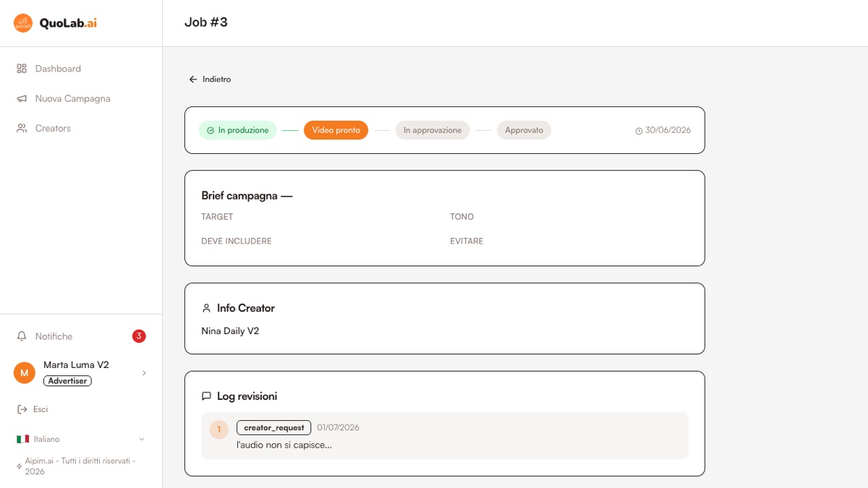Click the orange M avatar of Marta Luma
The image size is (868, 488).
click(x=25, y=373)
